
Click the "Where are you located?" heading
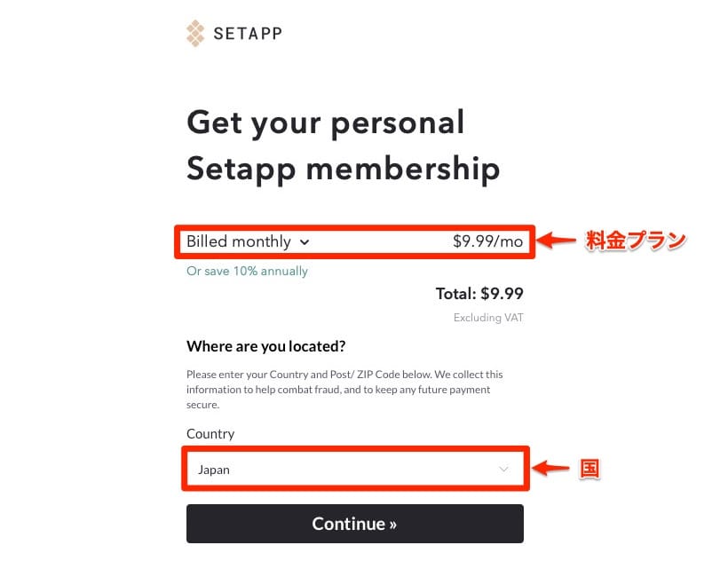pos(265,345)
